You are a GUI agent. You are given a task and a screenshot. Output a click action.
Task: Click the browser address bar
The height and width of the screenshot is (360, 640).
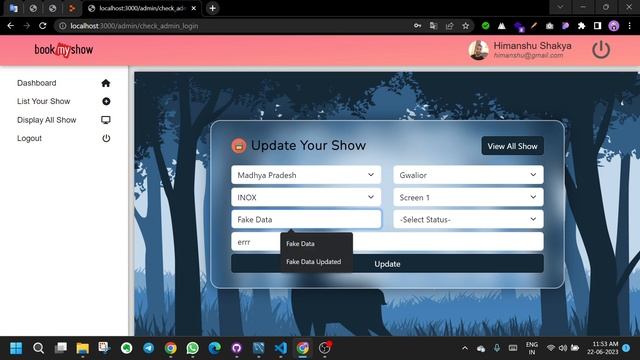(x=233, y=26)
